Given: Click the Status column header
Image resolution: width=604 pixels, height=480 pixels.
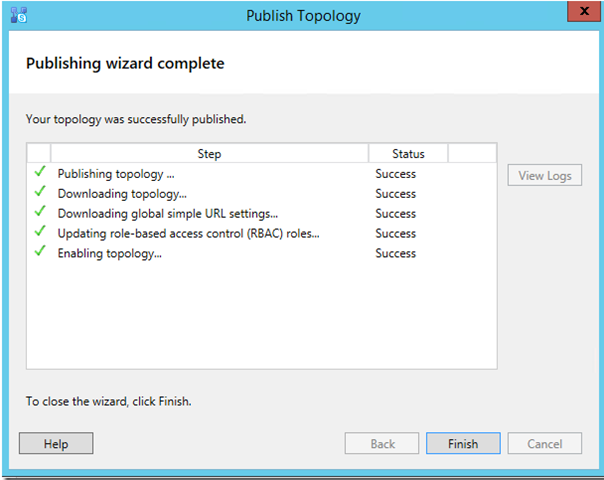Looking at the screenshot, I should click(408, 154).
